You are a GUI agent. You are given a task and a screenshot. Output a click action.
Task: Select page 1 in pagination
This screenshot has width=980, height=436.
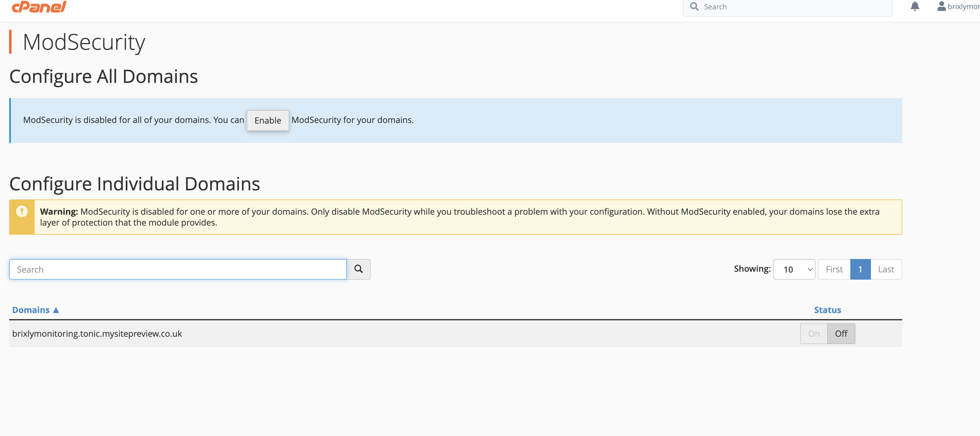click(860, 270)
